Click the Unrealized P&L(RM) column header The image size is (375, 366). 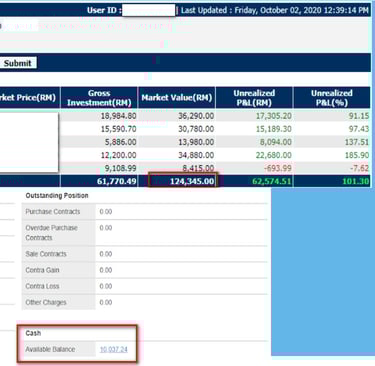(x=254, y=98)
